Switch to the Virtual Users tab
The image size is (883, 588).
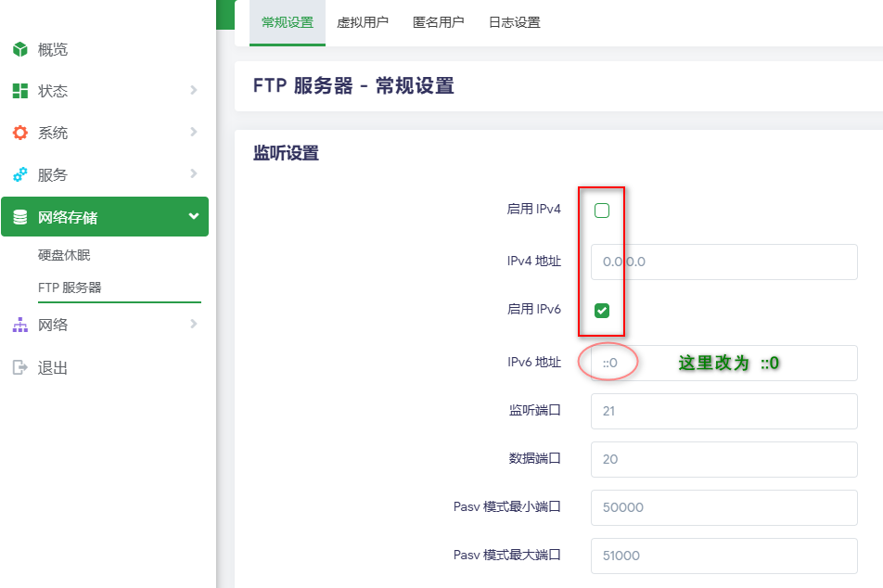363,22
